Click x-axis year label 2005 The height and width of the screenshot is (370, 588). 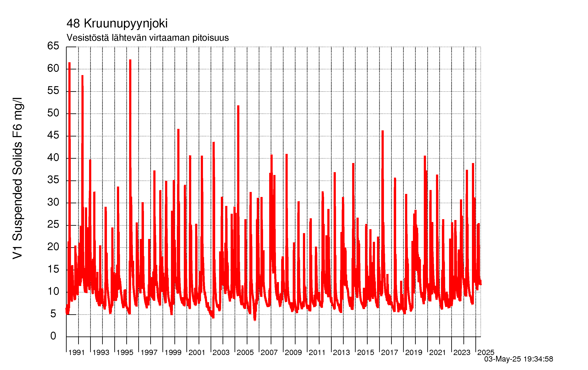[245, 352]
